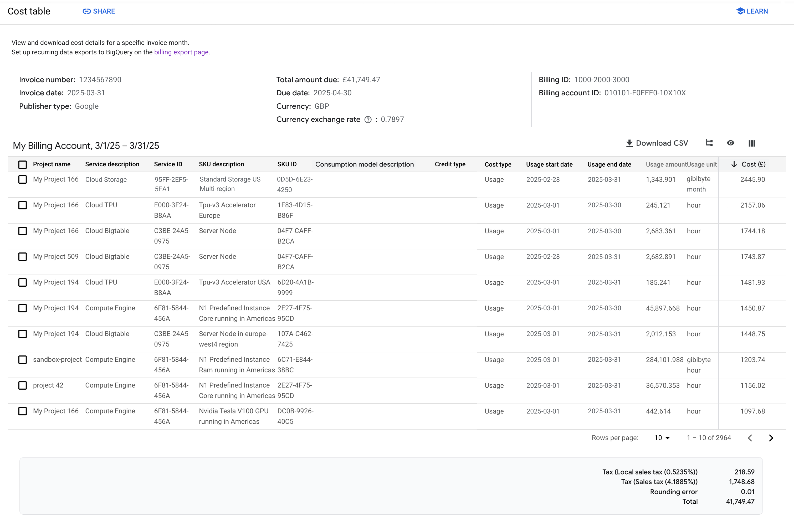Screen dimensions: 794x532
Task: Click the Consumption model description column header
Action: coord(365,164)
